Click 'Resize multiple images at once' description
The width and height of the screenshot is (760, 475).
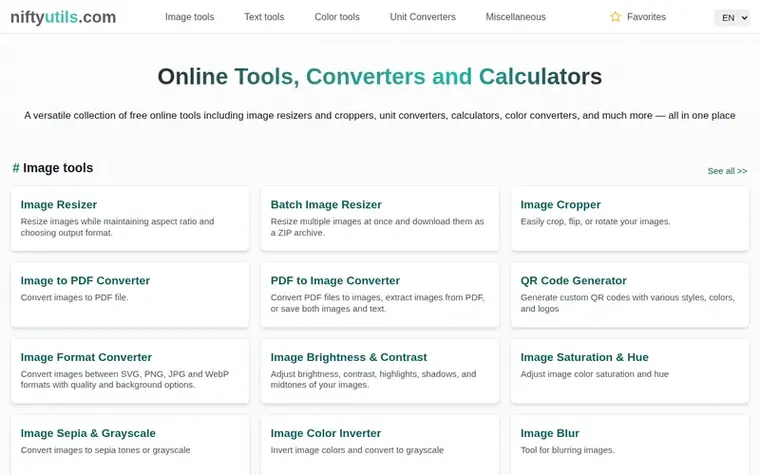point(377,227)
